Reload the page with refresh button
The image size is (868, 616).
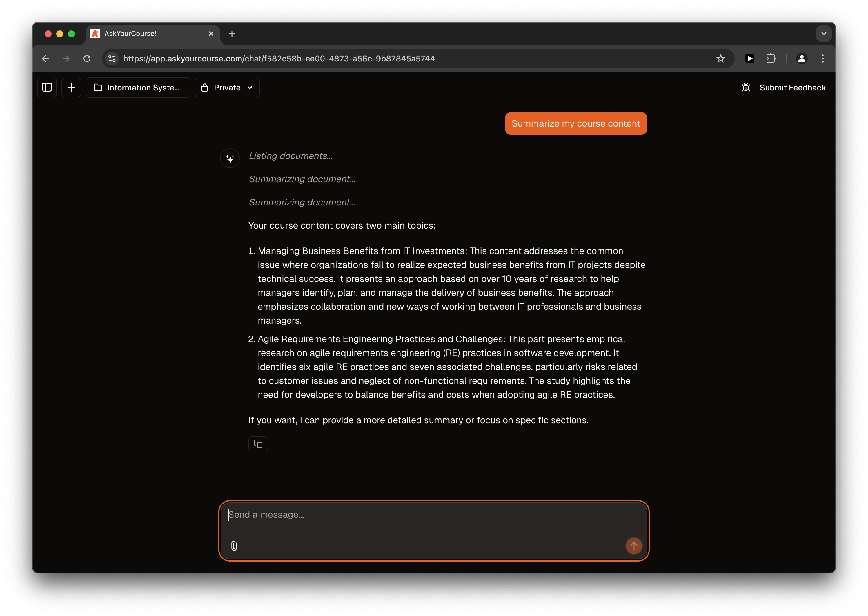click(x=87, y=59)
